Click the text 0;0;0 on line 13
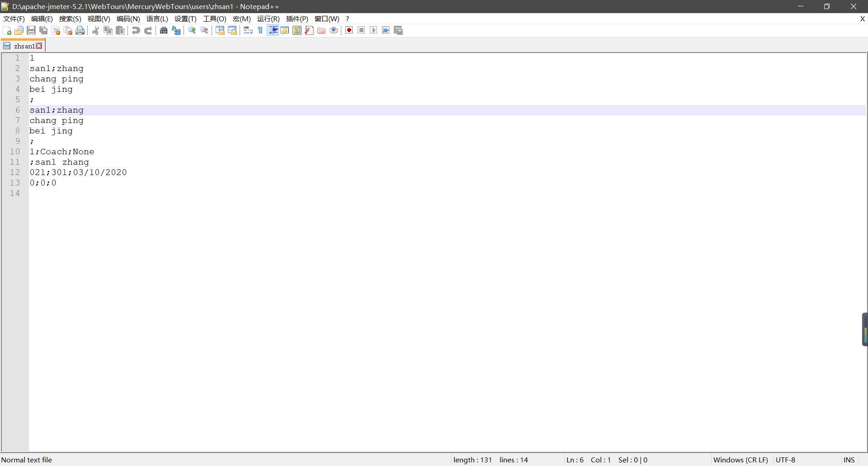Screen dimensions: 868x466 [43, 183]
